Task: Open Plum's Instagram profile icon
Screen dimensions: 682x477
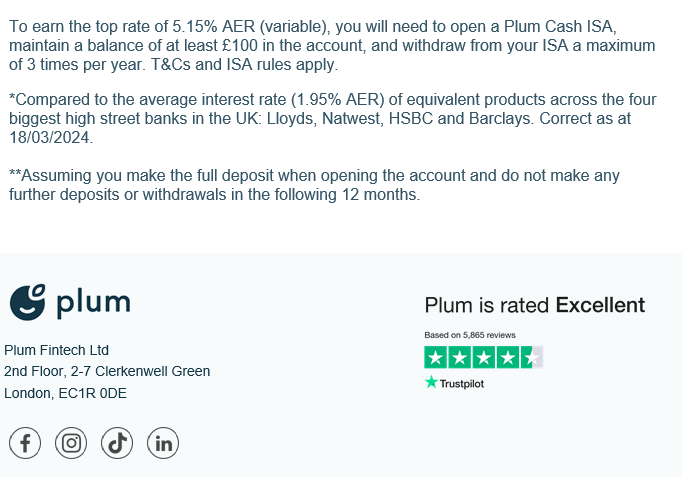Action: click(x=71, y=443)
